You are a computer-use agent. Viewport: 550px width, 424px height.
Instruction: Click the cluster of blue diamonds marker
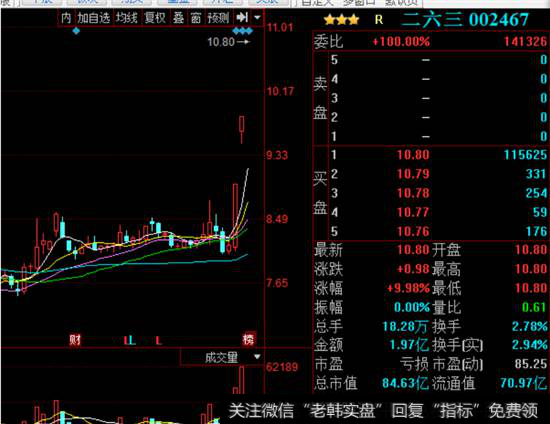click(x=242, y=31)
